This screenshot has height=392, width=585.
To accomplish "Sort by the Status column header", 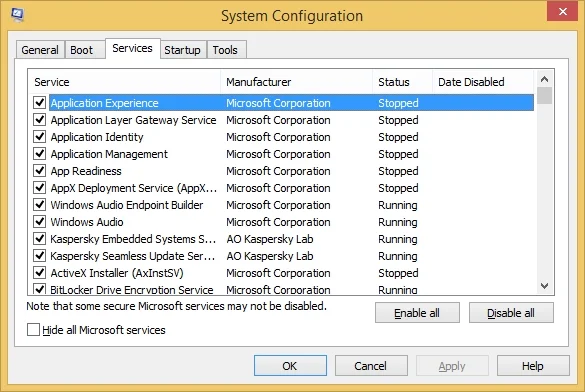I will [x=403, y=82].
